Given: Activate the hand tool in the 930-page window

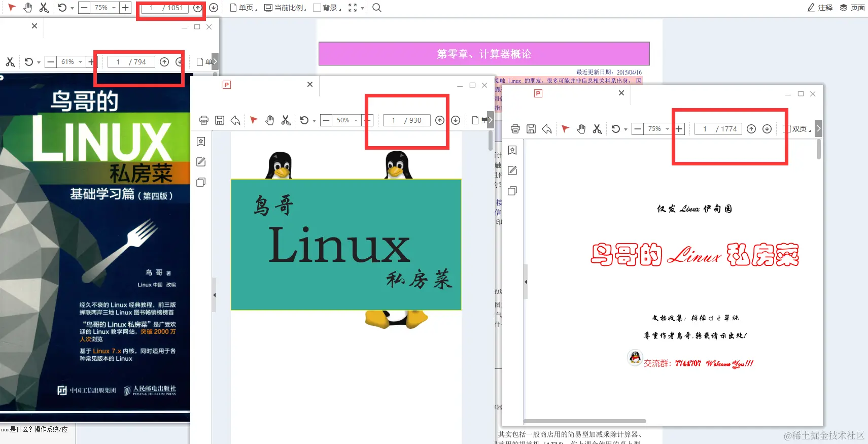Looking at the screenshot, I should pyautogui.click(x=270, y=120).
